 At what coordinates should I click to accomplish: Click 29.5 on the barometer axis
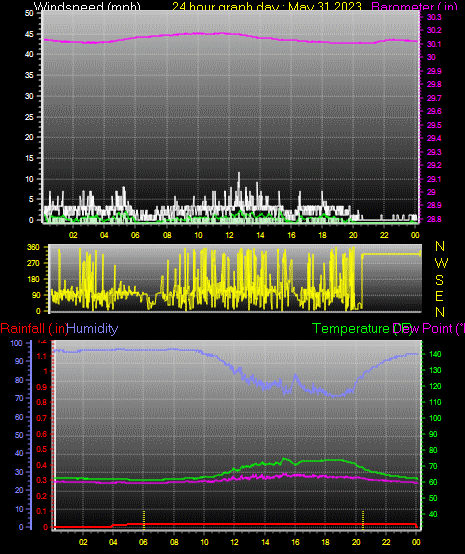click(434, 125)
